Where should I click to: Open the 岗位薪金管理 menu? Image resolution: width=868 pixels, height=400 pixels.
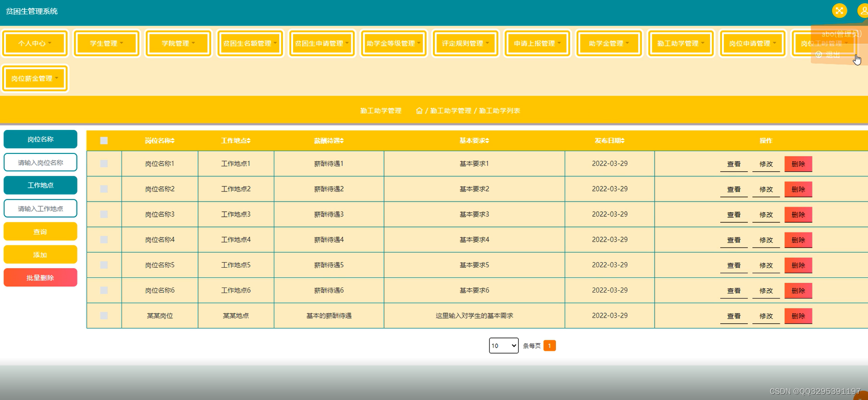(x=35, y=79)
